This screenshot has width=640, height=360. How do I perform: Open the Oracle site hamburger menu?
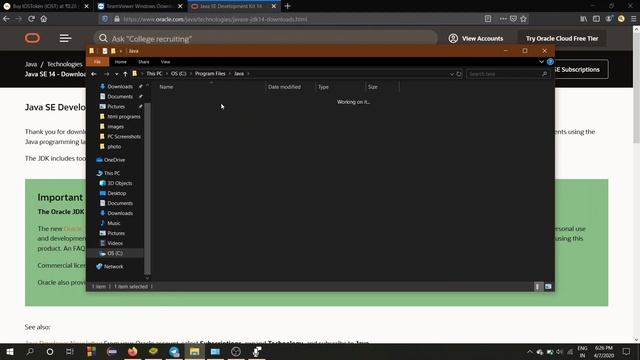click(x=65, y=38)
